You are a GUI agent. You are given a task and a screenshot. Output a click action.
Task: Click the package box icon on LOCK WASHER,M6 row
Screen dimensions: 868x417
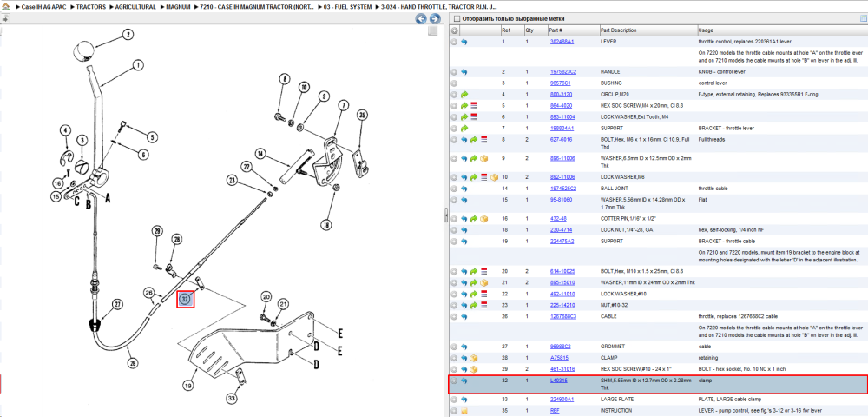pos(494,177)
